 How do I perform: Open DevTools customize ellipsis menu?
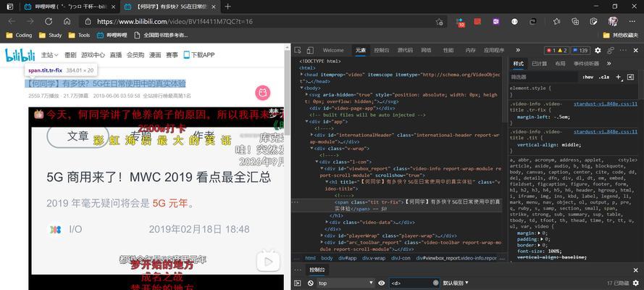[x=624, y=50]
